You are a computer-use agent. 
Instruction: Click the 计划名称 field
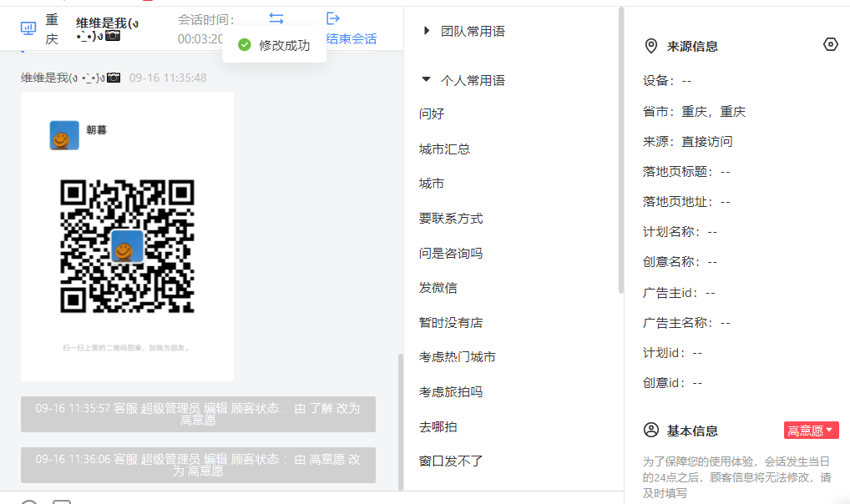point(680,232)
